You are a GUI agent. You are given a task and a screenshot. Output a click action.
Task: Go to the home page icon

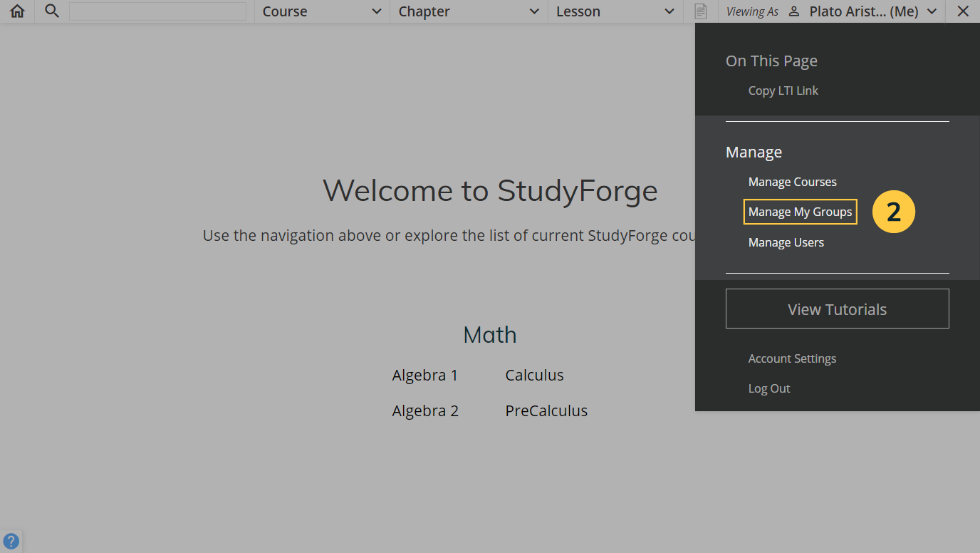(17, 11)
